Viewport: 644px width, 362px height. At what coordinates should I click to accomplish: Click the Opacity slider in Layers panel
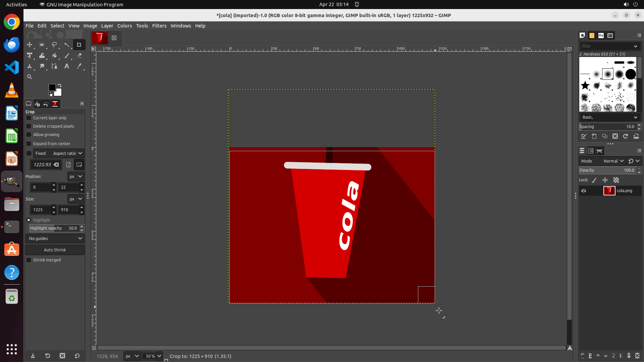click(607, 170)
